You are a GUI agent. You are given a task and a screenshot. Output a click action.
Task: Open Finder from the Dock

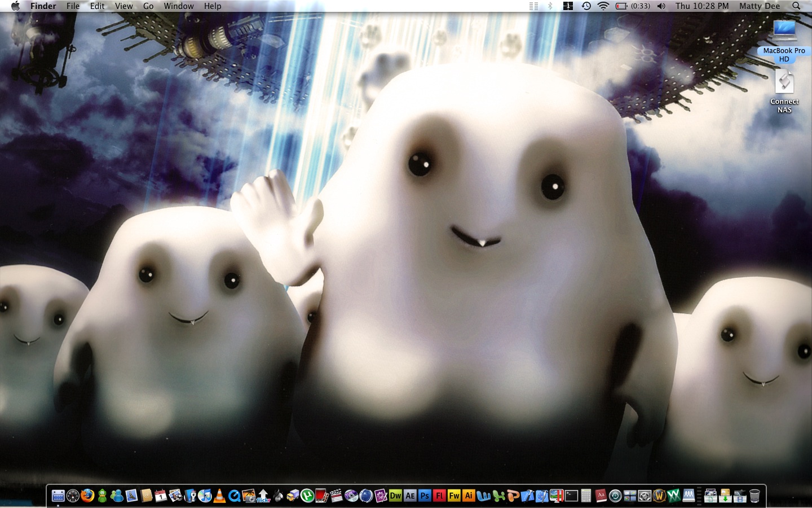[58, 496]
